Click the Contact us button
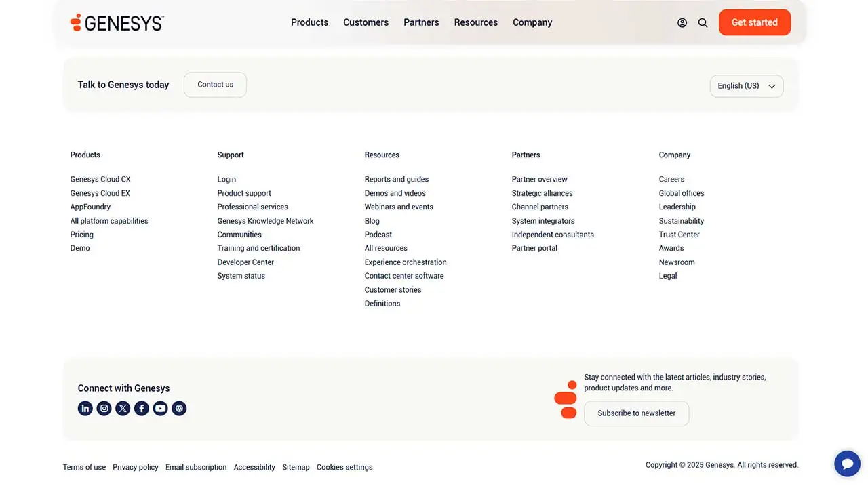Image resolution: width=868 pixels, height=488 pixels. coord(215,85)
